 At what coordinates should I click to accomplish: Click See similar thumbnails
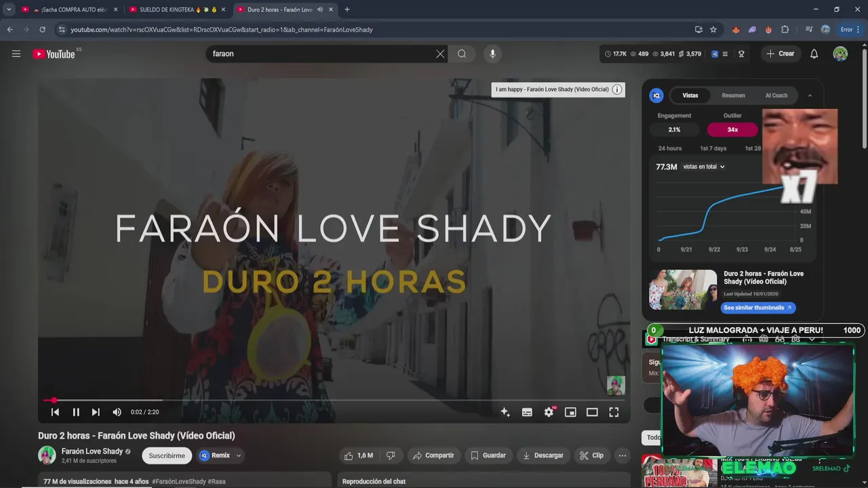pyautogui.click(x=757, y=308)
